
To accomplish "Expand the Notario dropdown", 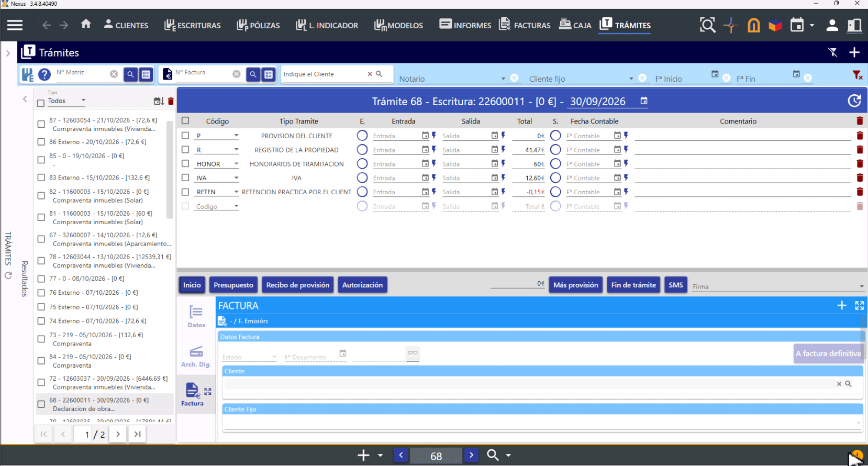I will point(503,79).
